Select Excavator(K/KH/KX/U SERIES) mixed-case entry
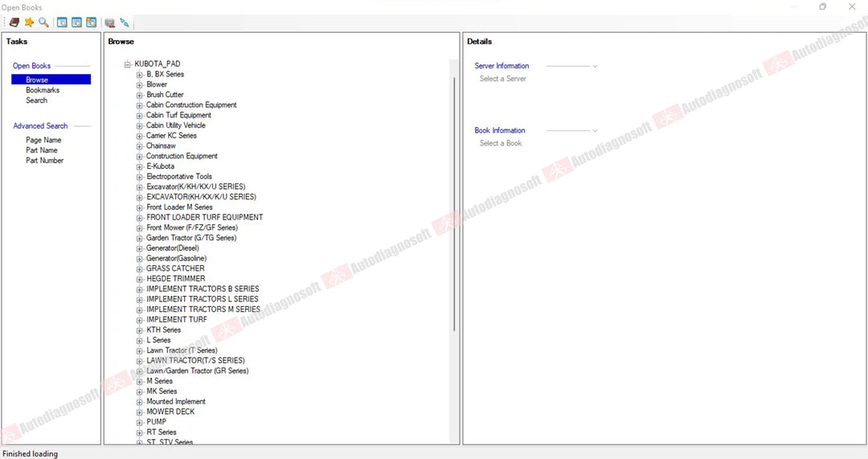This screenshot has height=459, width=868. coord(196,187)
